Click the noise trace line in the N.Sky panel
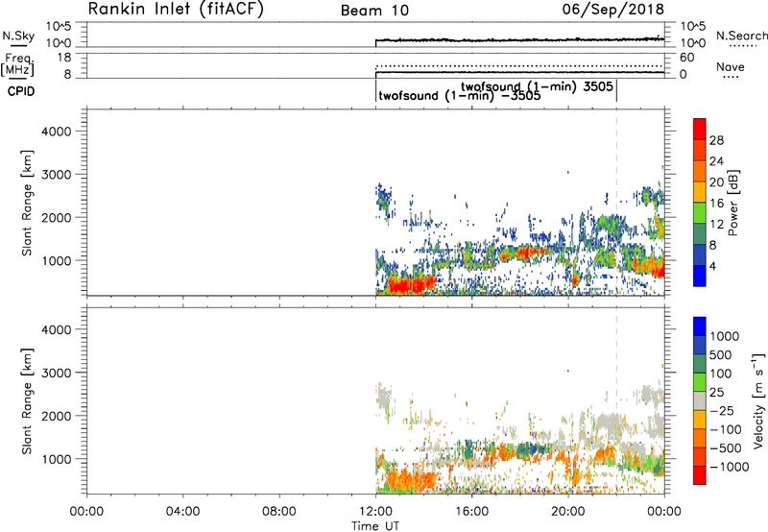 click(519, 39)
